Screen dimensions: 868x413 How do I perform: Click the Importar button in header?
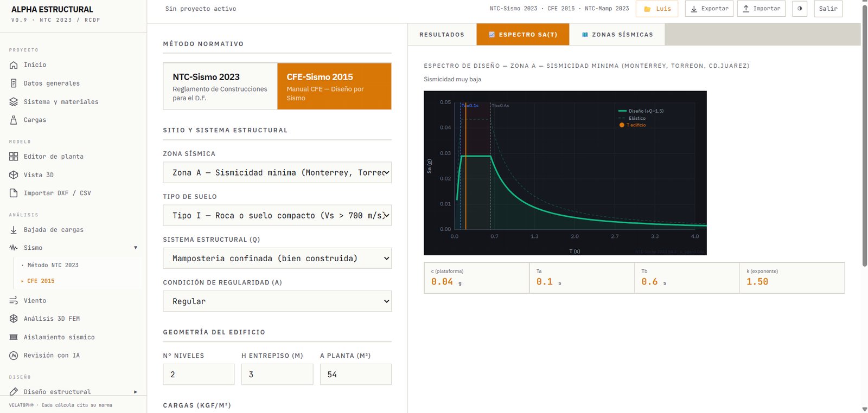click(761, 9)
